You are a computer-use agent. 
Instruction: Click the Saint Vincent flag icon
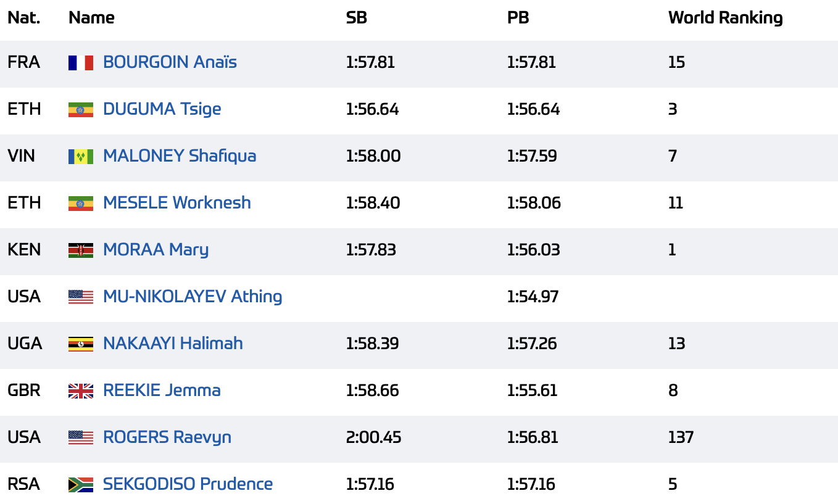(x=81, y=156)
